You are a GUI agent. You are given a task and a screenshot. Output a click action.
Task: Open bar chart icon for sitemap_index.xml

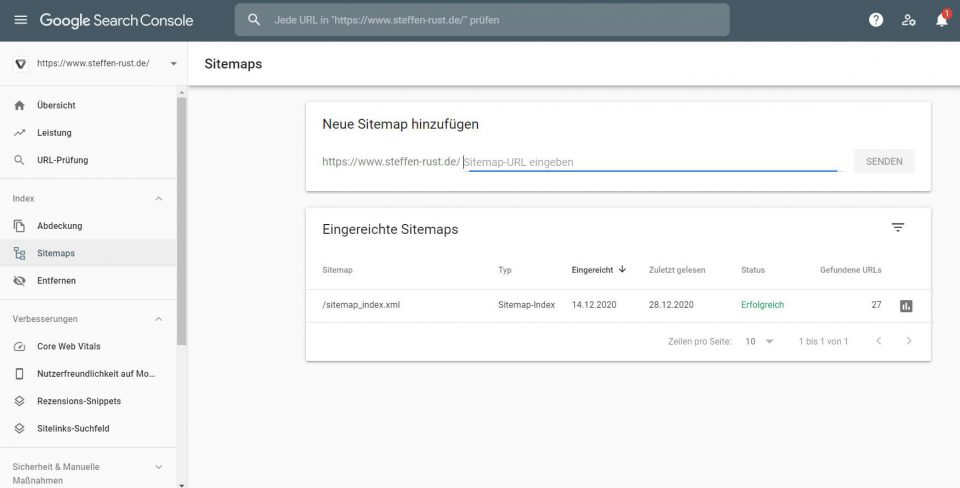tap(906, 305)
